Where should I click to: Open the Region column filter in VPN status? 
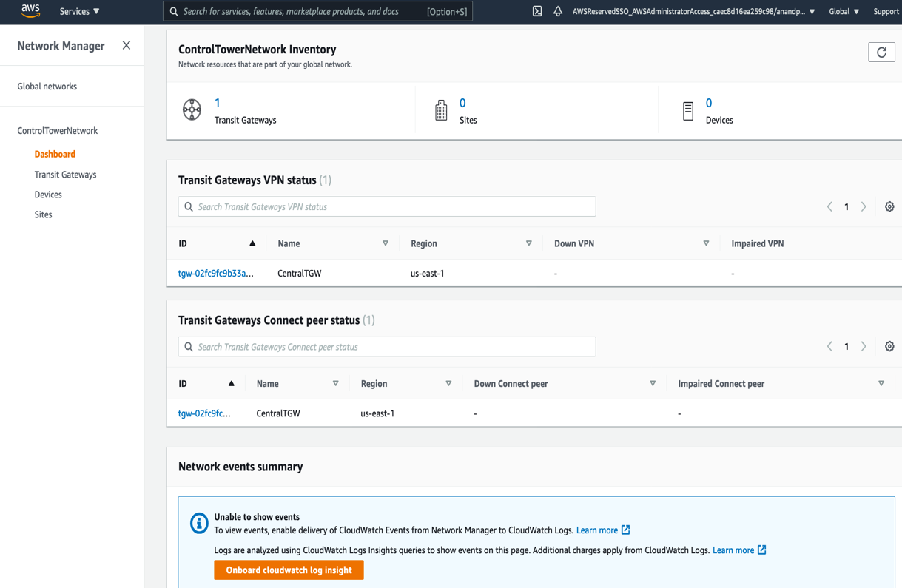tap(529, 243)
